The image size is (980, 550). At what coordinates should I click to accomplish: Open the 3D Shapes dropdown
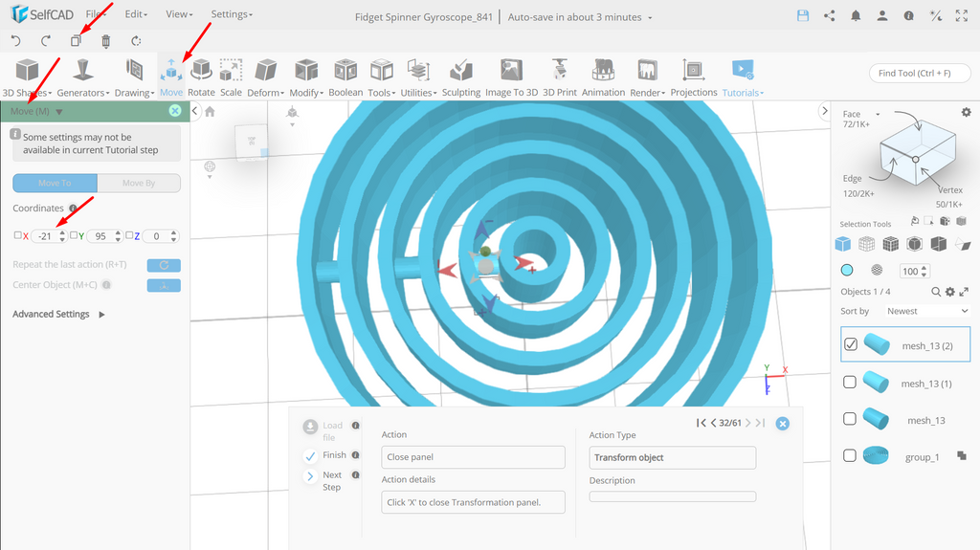(x=27, y=77)
